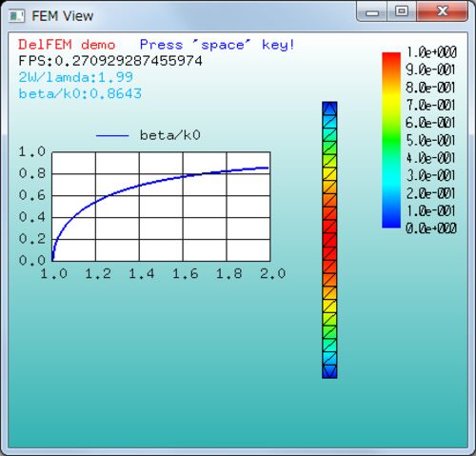Click the 9.0e-001 colorbar label
The width and height of the screenshot is (476, 456).
pos(430,69)
